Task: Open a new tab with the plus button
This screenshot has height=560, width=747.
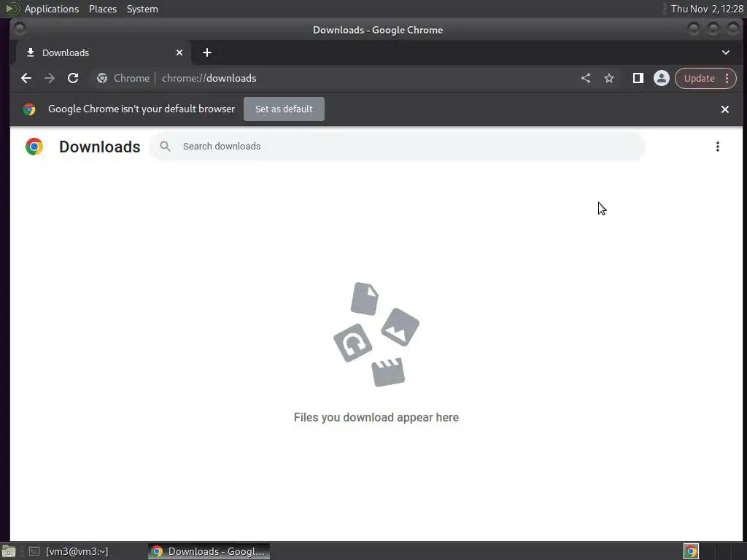Action: pos(206,52)
